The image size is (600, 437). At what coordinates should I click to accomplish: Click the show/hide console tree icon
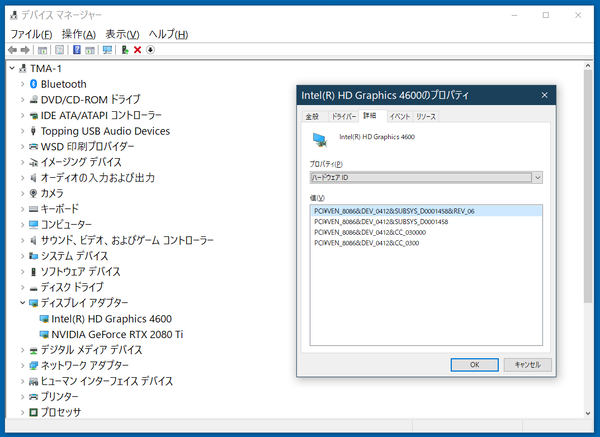(x=42, y=50)
